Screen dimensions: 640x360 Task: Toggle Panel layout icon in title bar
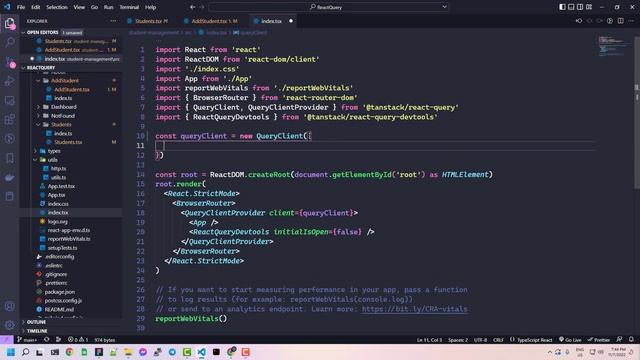(571, 7)
